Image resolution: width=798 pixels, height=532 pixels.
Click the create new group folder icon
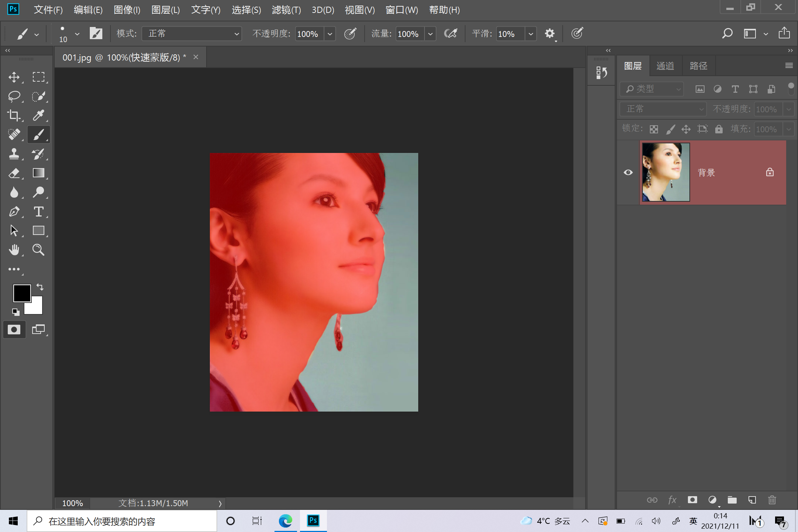[x=732, y=500]
